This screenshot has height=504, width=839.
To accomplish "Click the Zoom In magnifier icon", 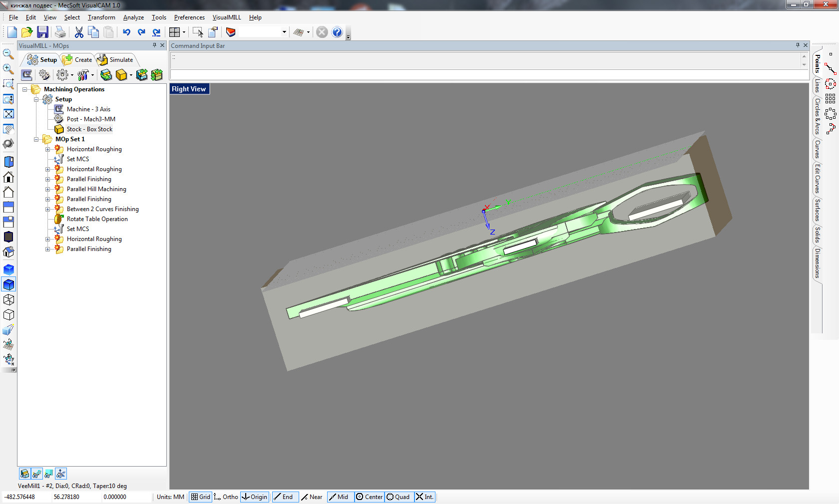I will [x=8, y=69].
